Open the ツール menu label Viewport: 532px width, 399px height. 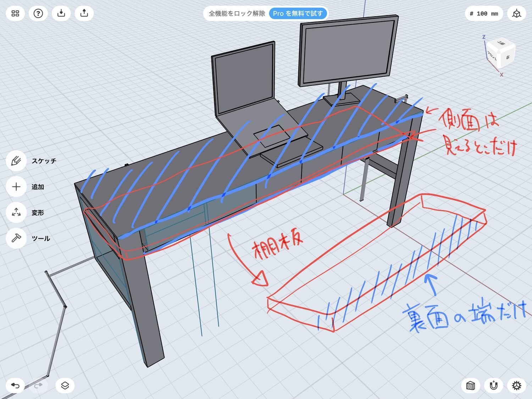pyautogui.click(x=41, y=239)
